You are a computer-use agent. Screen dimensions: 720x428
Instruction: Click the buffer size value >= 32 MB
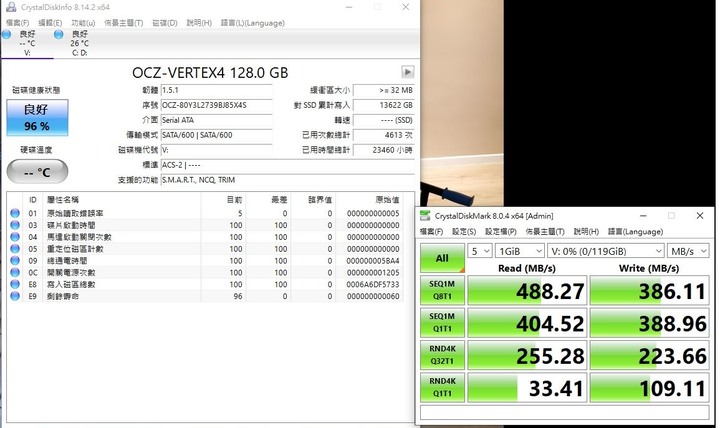pos(383,90)
